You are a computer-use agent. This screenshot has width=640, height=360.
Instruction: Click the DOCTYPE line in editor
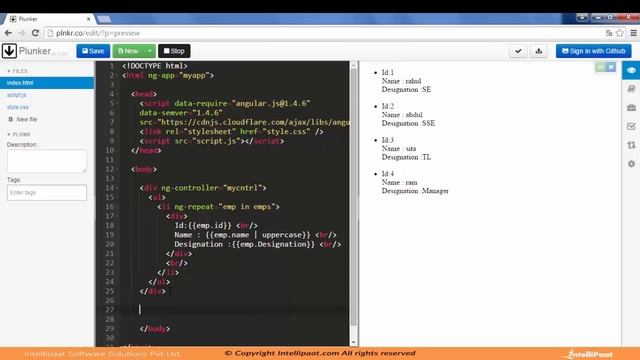(155, 66)
